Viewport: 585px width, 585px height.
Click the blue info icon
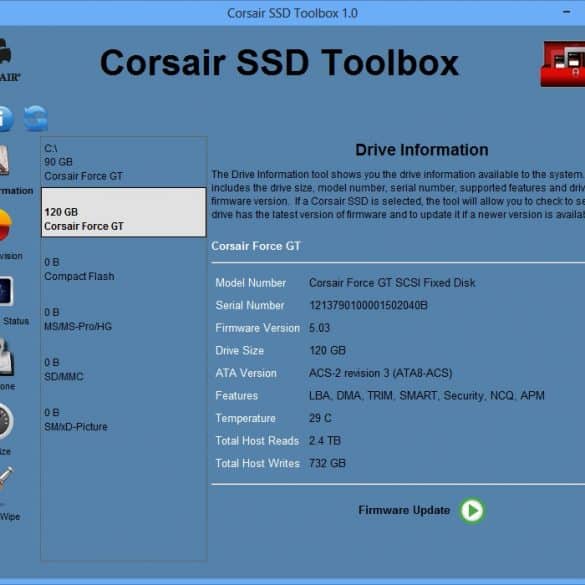click(x=6, y=119)
